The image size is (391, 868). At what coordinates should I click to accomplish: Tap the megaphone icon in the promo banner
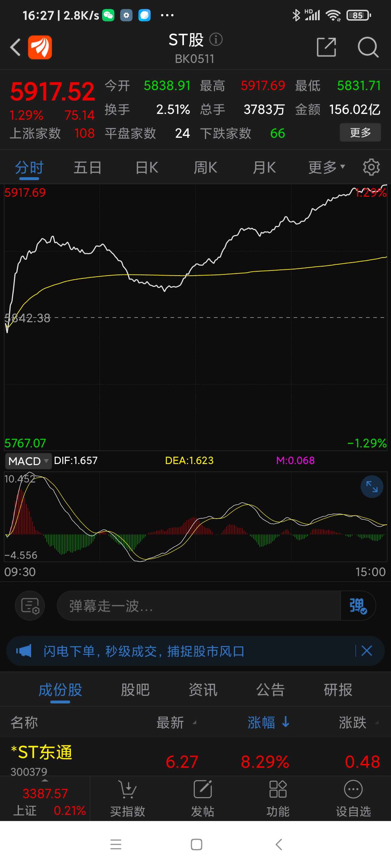[24, 651]
